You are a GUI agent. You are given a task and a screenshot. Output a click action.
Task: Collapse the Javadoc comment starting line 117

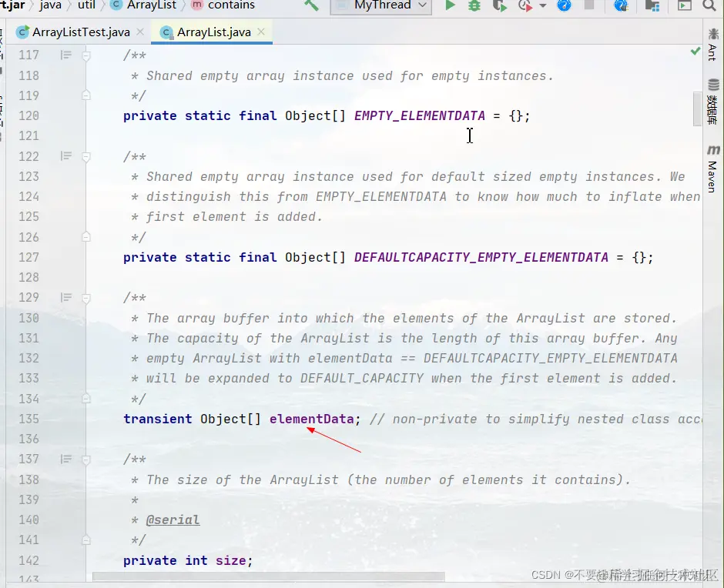point(86,56)
